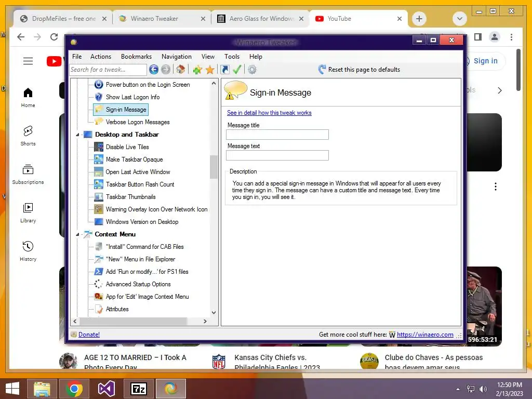The image size is (532, 399).
Task: Open the Winaero home page icon
Action: (x=180, y=70)
